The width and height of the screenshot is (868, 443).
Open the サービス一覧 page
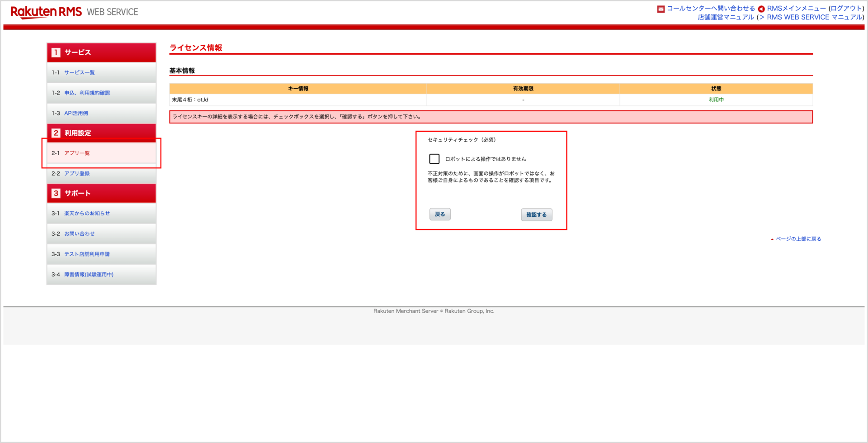80,72
